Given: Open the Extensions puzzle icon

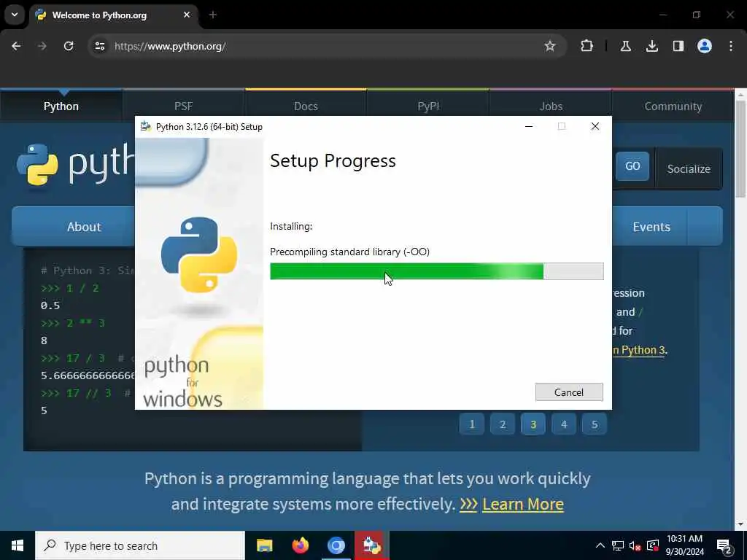Looking at the screenshot, I should pyautogui.click(x=587, y=46).
